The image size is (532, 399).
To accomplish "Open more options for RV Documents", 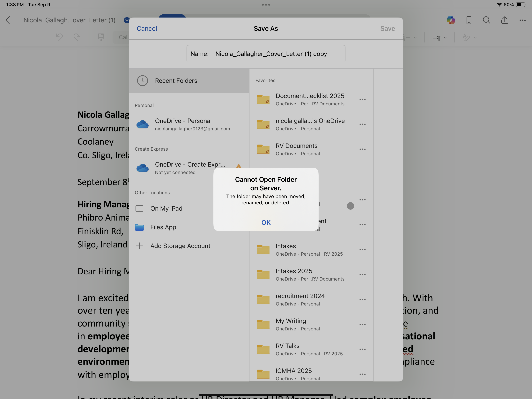I will pos(362,149).
